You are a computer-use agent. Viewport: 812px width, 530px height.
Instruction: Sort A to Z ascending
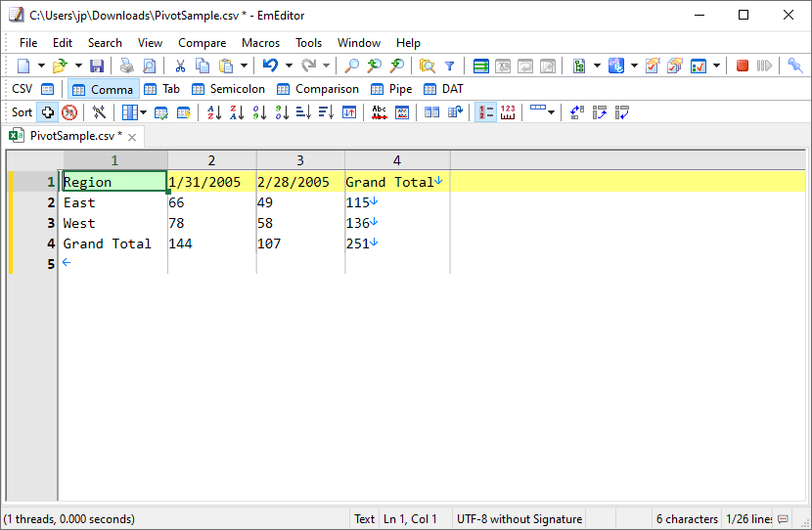coord(214,112)
